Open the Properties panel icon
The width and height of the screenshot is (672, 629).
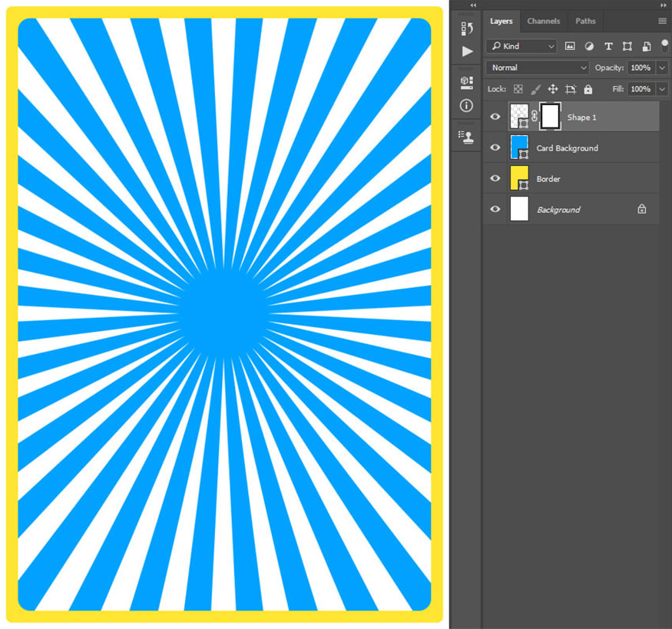466,81
